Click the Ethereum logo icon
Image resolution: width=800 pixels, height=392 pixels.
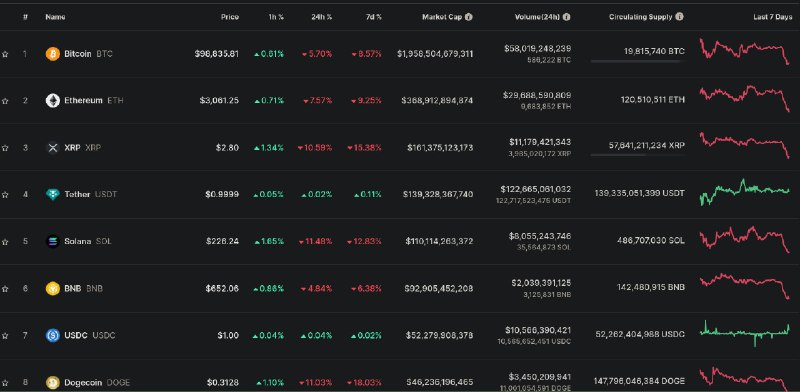53,101
